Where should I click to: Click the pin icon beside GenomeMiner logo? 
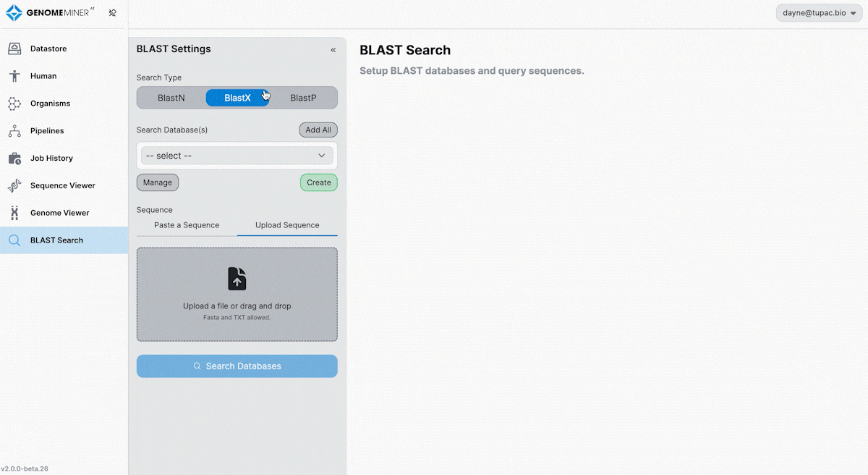click(112, 13)
